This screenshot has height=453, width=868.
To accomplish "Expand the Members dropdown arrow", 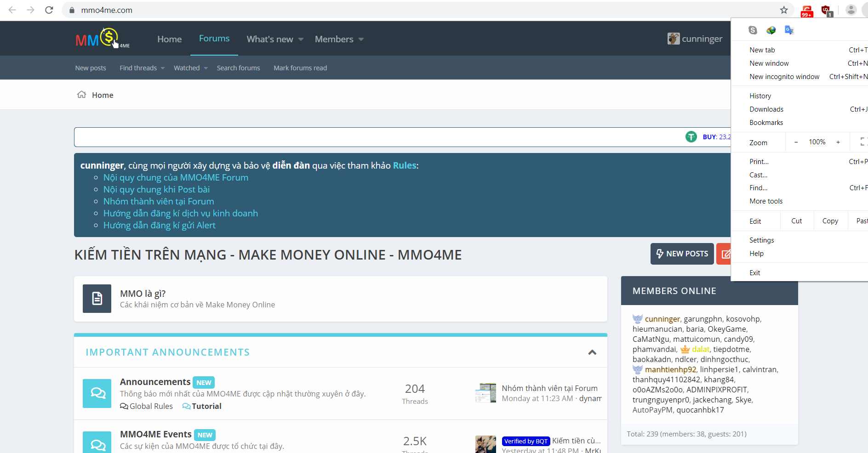I will point(361,40).
